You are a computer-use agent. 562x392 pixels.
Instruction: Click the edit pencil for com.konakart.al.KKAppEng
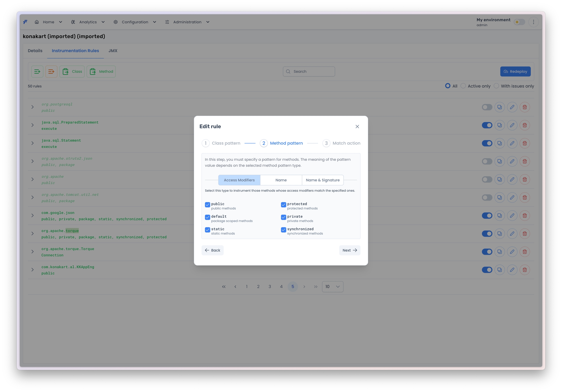pos(512,270)
